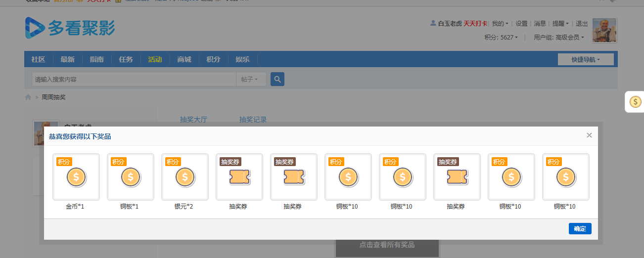Open the 最新 nav menu item
This screenshot has height=258, width=644.
pyautogui.click(x=67, y=59)
